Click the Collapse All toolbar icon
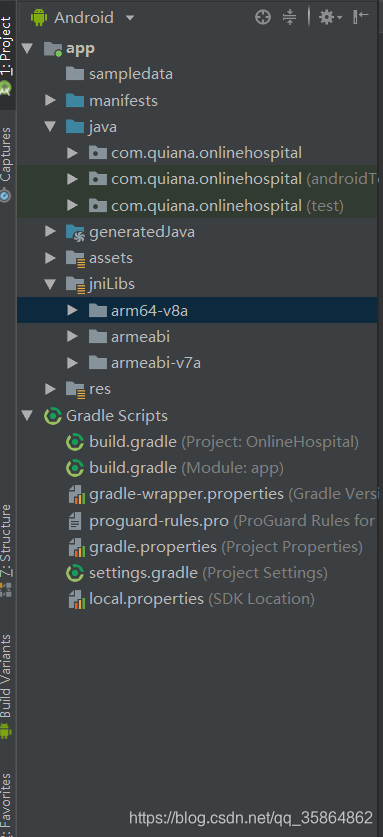The width and height of the screenshot is (383, 837). tap(289, 18)
